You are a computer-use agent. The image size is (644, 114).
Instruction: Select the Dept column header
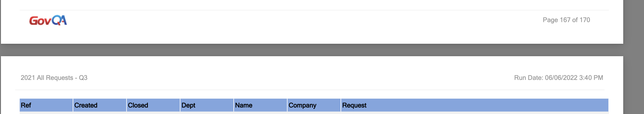(188, 105)
